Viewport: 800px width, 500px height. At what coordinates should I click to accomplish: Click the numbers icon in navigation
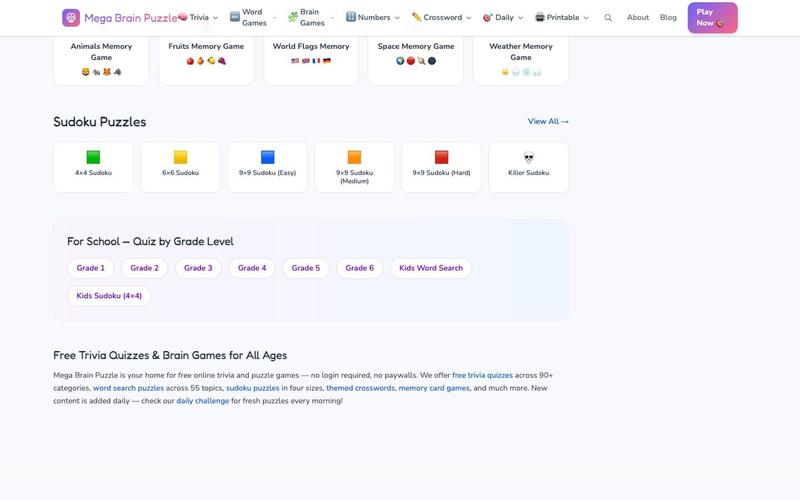pyautogui.click(x=351, y=17)
